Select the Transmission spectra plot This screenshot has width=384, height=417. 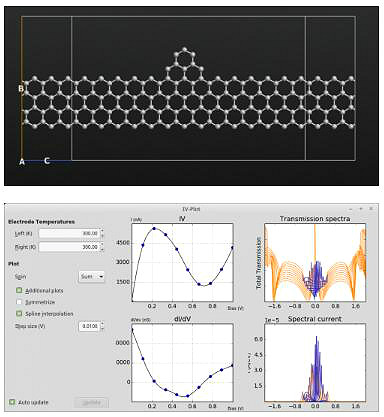tap(315, 263)
